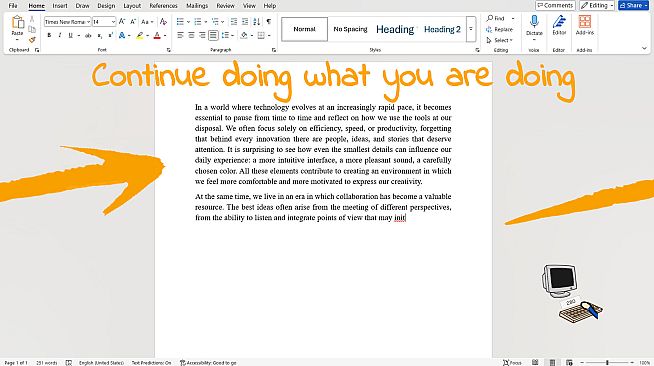Launch the Editor pen icon
The width and height of the screenshot is (654, 366).
[559, 22]
